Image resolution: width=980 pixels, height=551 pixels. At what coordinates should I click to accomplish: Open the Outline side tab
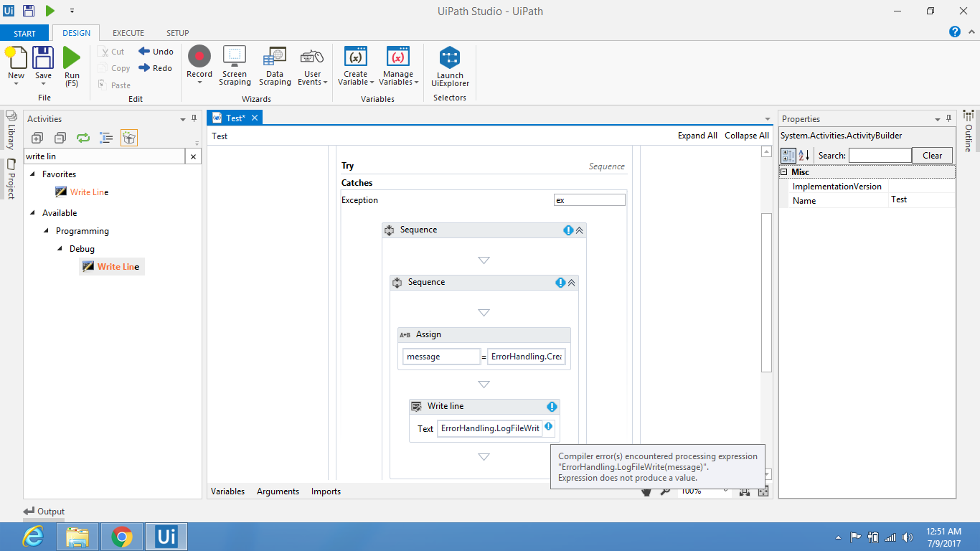(968, 131)
